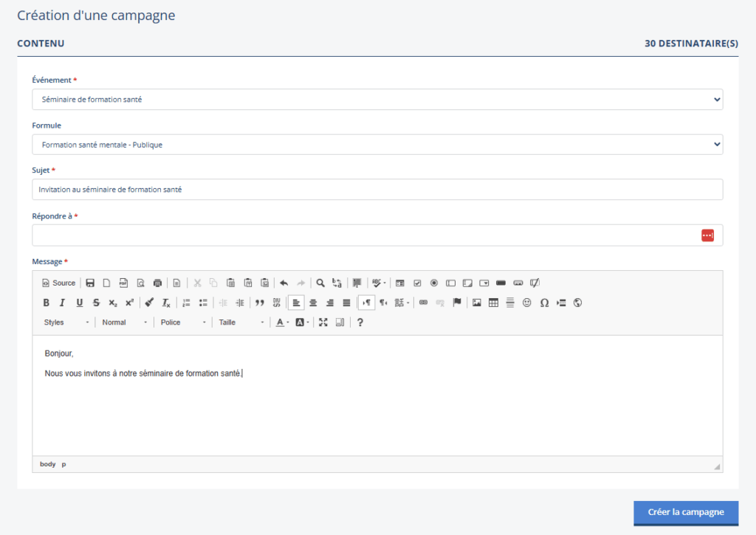Insert a radio button form element
The width and height of the screenshot is (756, 535).
434,283
